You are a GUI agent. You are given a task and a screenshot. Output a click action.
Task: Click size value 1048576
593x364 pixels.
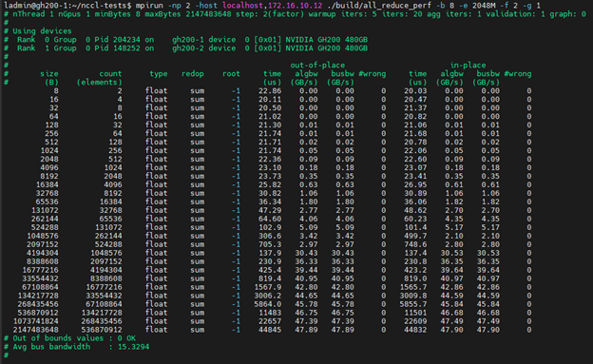43,236
